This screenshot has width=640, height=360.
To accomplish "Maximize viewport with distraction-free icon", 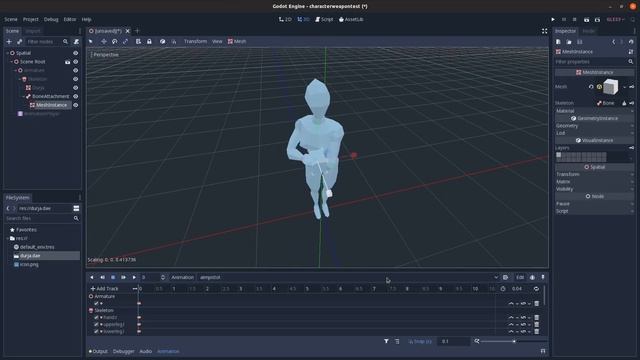I will click(x=544, y=31).
